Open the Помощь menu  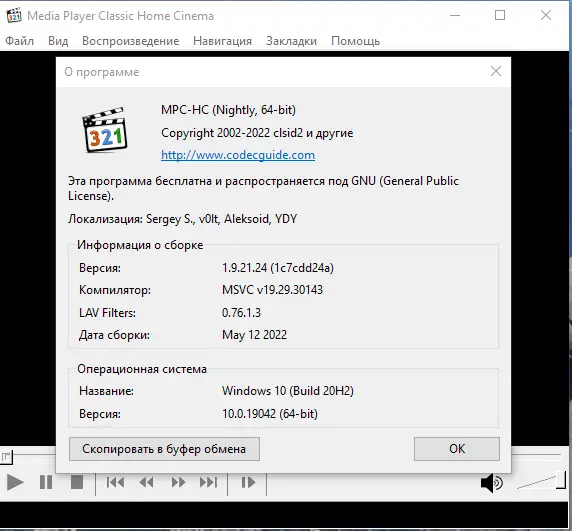[355, 41]
